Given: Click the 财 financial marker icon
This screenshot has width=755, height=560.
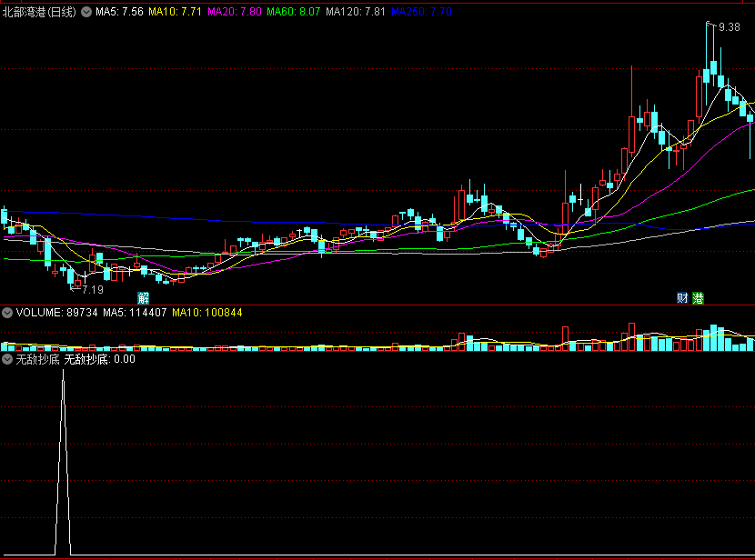Looking at the screenshot, I should [682, 298].
